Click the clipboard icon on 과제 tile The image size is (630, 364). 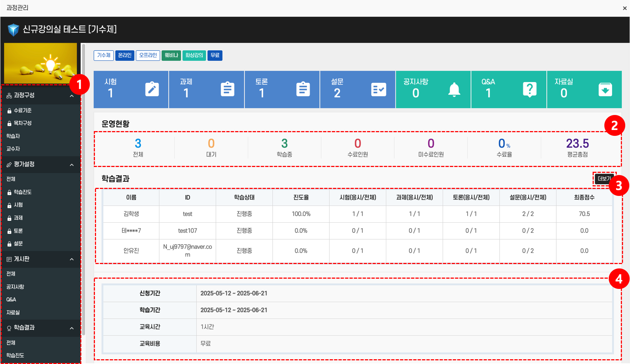[227, 89]
